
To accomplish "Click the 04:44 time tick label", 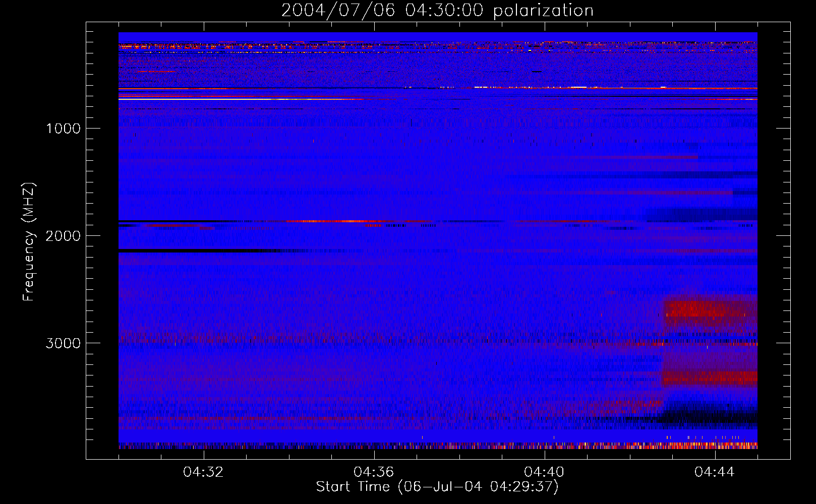I will tap(715, 472).
